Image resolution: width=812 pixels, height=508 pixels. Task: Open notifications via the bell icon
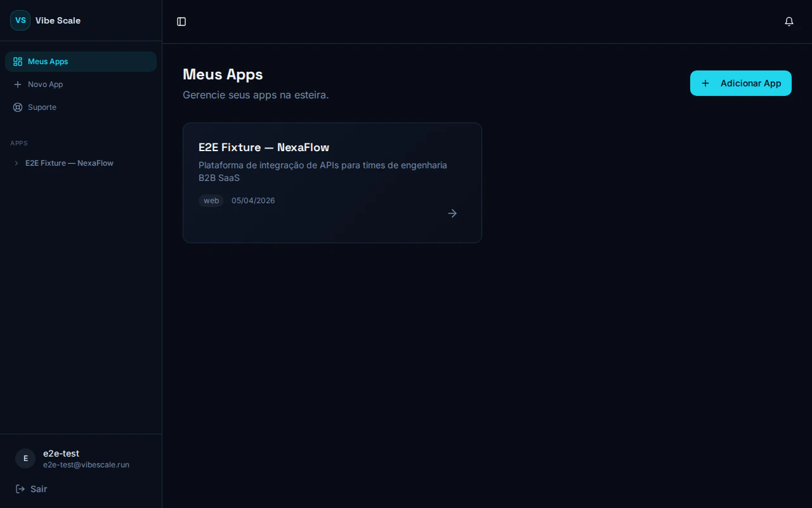click(789, 21)
